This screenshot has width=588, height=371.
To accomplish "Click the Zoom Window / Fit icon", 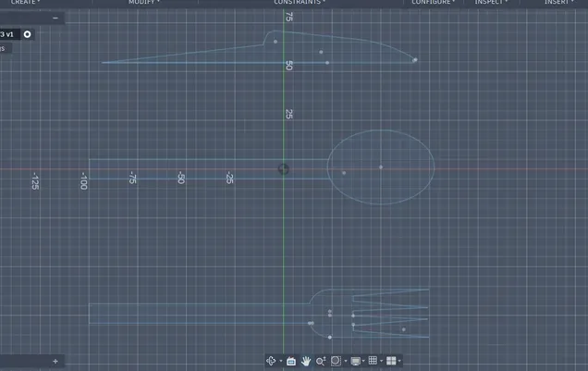I will click(336, 361).
